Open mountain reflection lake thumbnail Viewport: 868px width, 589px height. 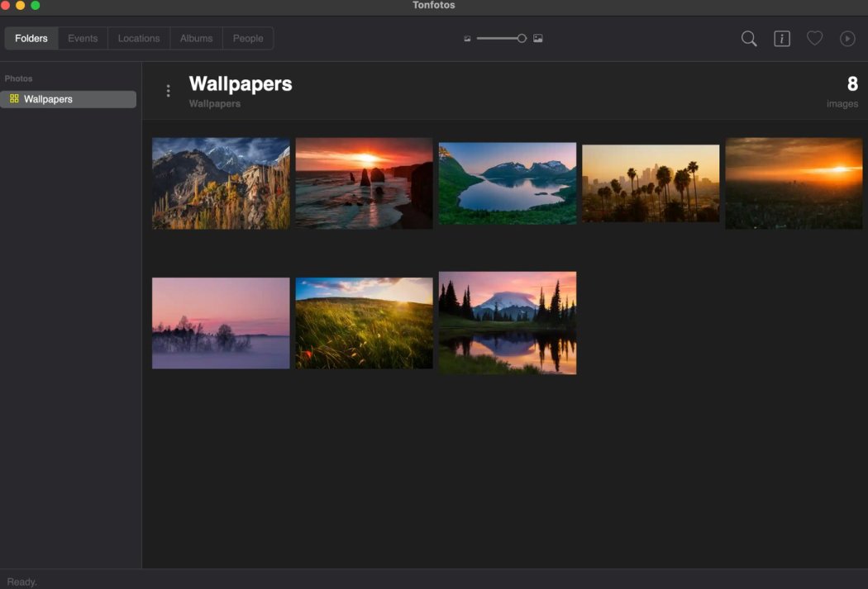pyautogui.click(x=508, y=323)
